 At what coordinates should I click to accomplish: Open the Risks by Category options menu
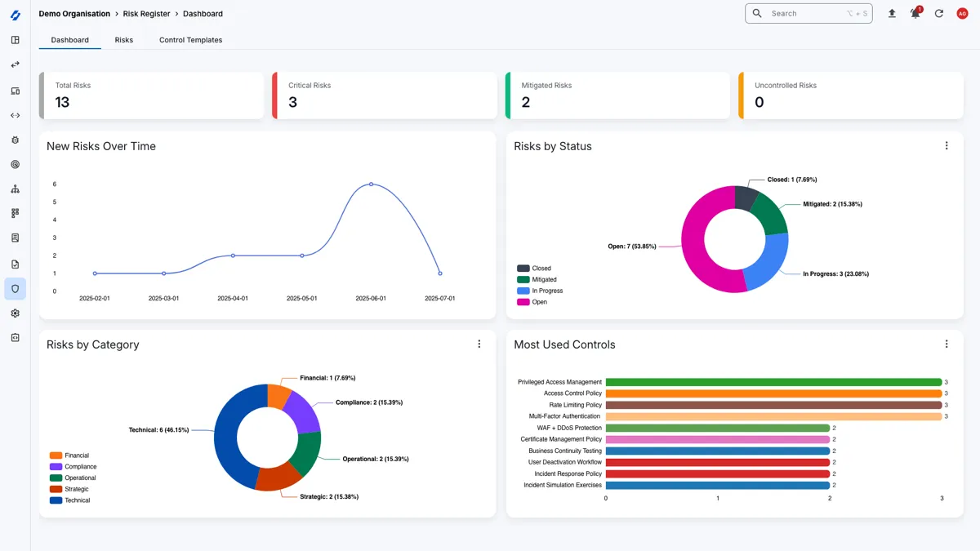pyautogui.click(x=479, y=344)
